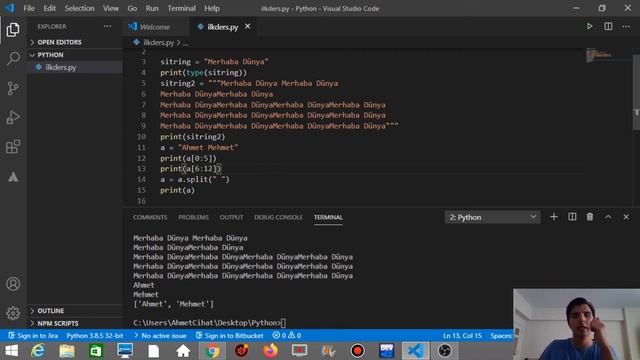Run Python file with play icon
The width and height of the screenshot is (640, 360).
pyautogui.click(x=589, y=27)
